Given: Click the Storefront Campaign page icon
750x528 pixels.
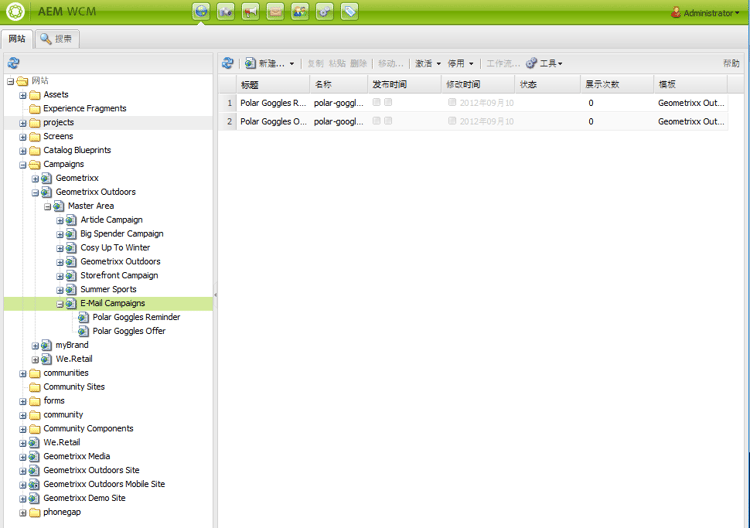Looking at the screenshot, I should click(71, 275).
